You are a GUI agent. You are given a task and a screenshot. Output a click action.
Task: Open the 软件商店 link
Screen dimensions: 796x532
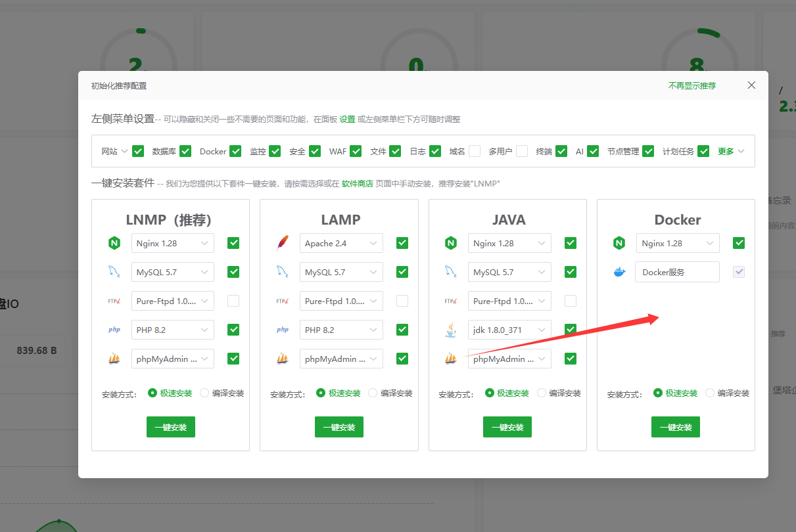[358, 184]
